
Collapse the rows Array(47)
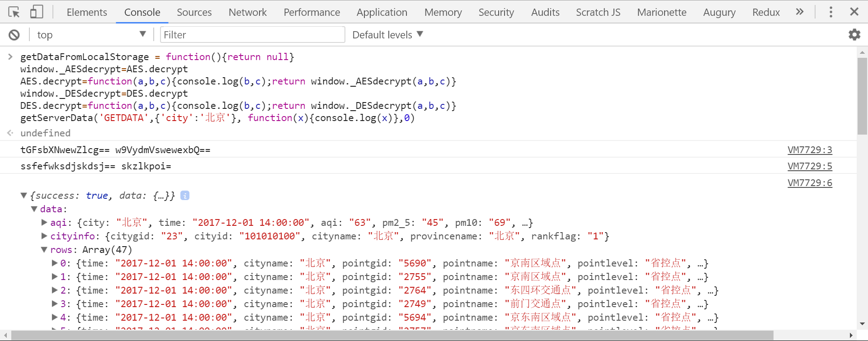click(44, 249)
